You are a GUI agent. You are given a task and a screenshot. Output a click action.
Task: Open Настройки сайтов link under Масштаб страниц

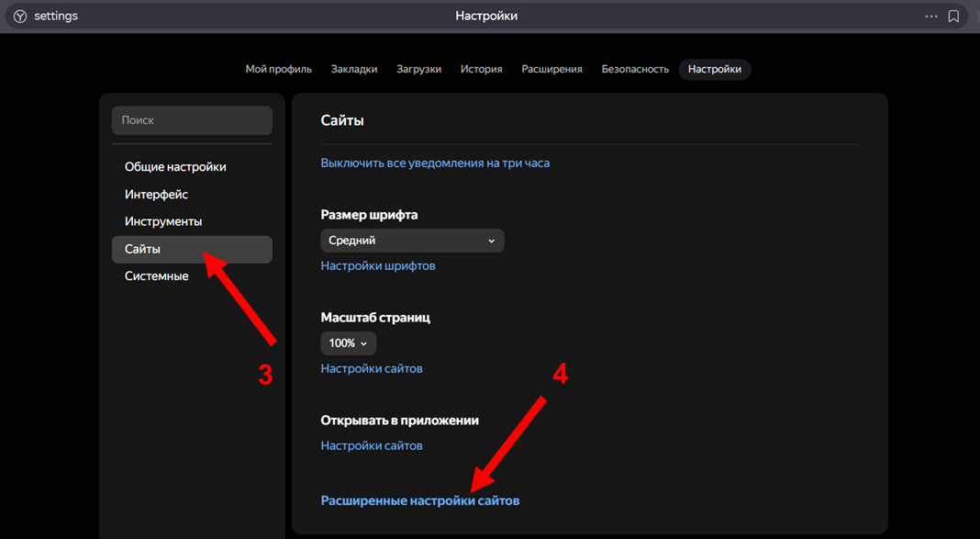click(372, 369)
